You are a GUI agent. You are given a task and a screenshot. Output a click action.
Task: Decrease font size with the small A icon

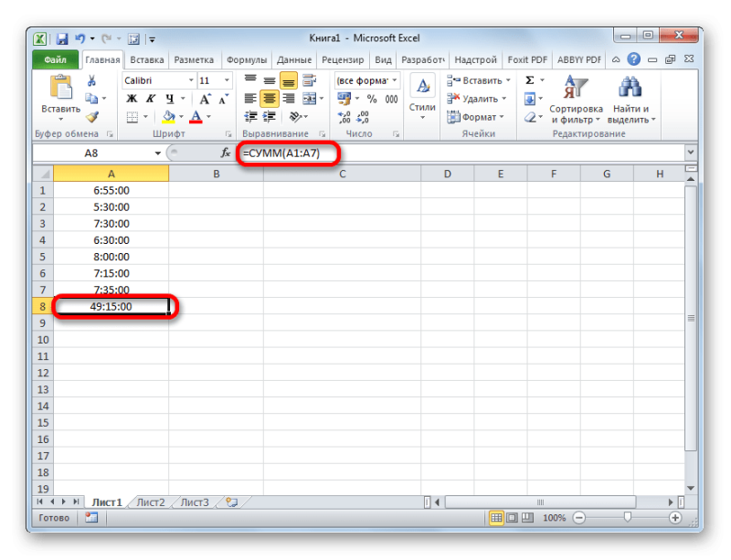coord(223,100)
